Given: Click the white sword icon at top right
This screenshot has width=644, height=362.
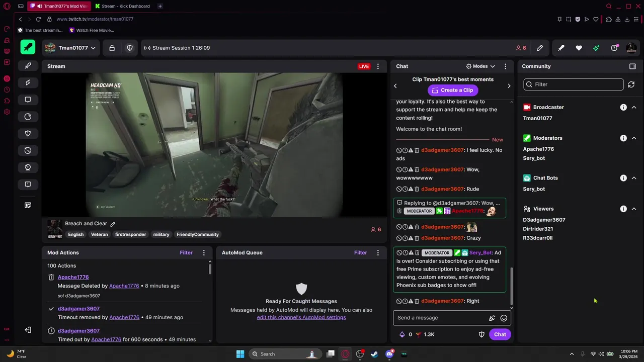Looking at the screenshot, I should (x=561, y=48).
